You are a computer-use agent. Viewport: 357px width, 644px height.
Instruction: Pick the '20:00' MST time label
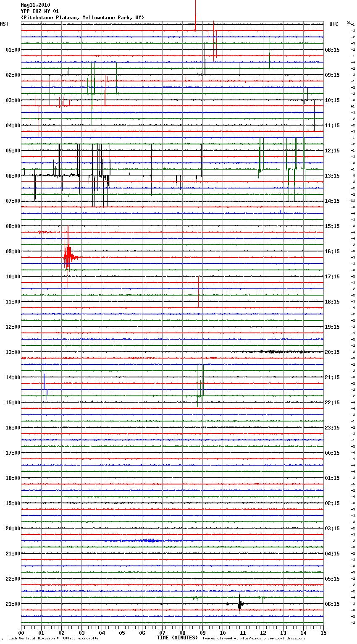click(x=13, y=529)
